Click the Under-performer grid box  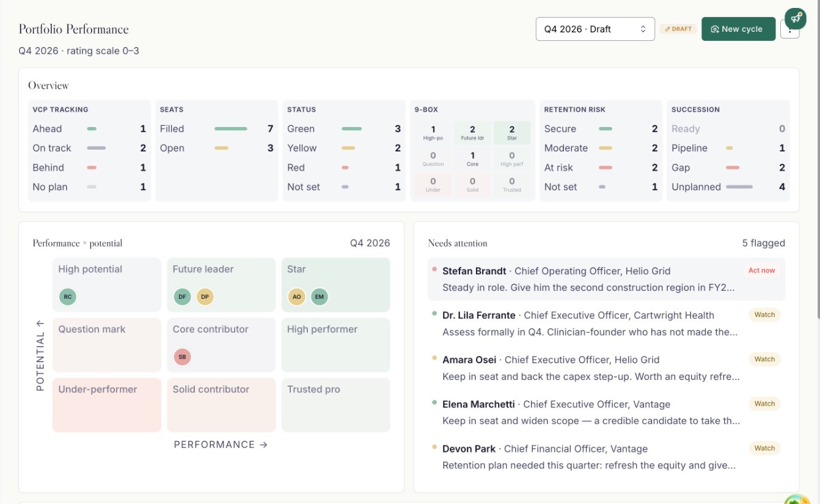point(107,405)
